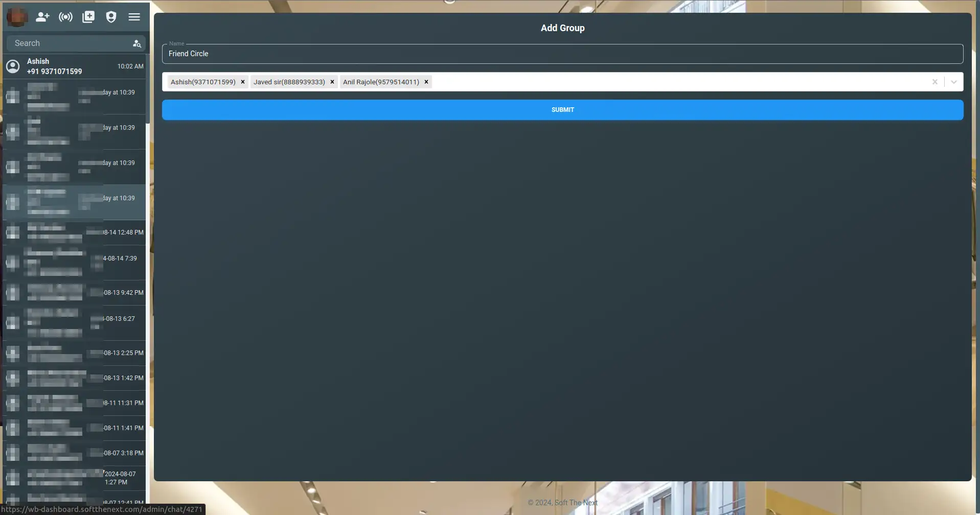Screen dimensions: 980x515
Task: Click the SUBMIT button
Action: click(x=562, y=110)
